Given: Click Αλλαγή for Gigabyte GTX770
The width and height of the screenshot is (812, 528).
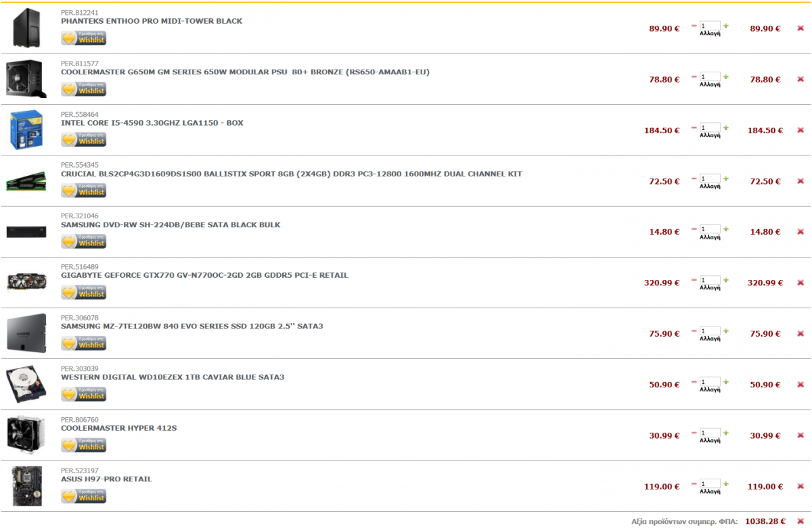Looking at the screenshot, I should coord(710,287).
